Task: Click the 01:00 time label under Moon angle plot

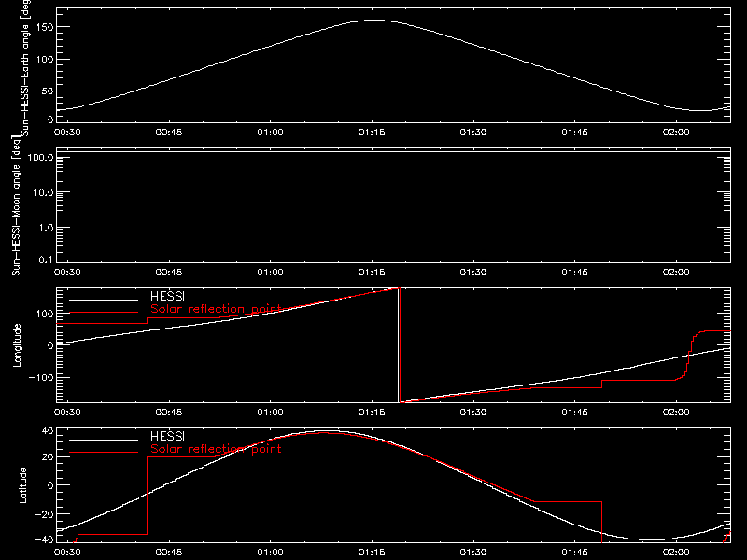Action: (270, 273)
